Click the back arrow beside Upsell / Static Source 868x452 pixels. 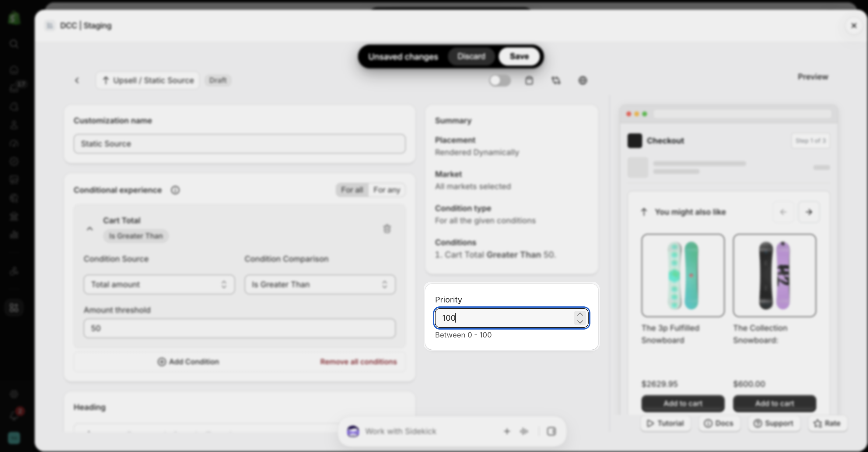point(77,80)
